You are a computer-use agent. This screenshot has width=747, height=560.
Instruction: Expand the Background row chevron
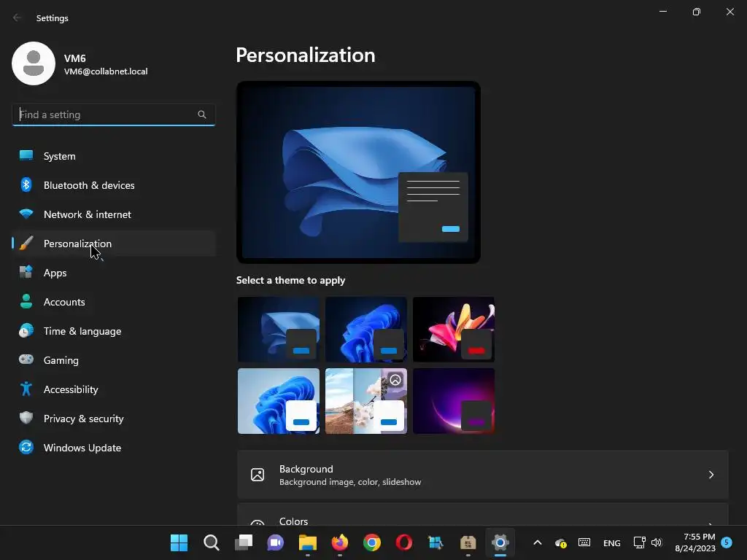[x=711, y=475]
